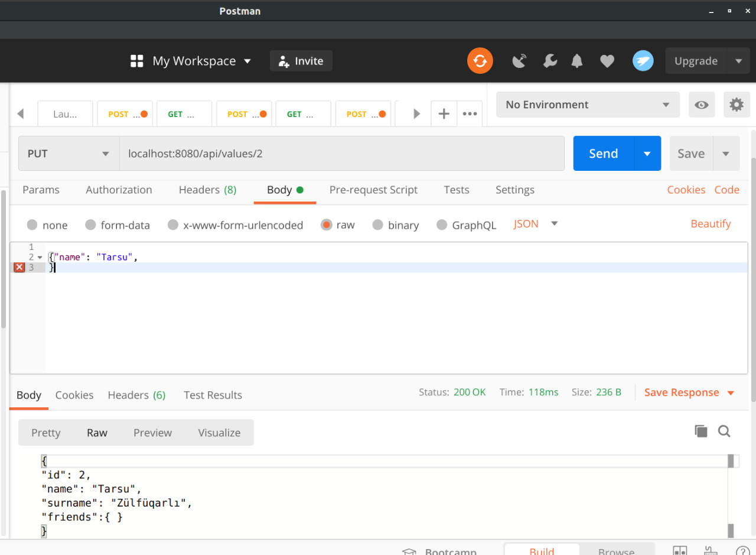
Task: Switch response view to Pretty
Action: pyautogui.click(x=46, y=433)
